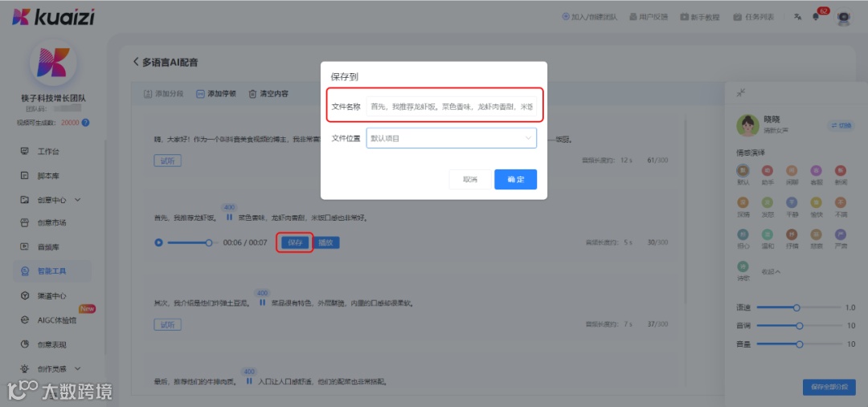This screenshot has width=868, height=407.
Task: Click the language translate icon
Action: tap(797, 17)
